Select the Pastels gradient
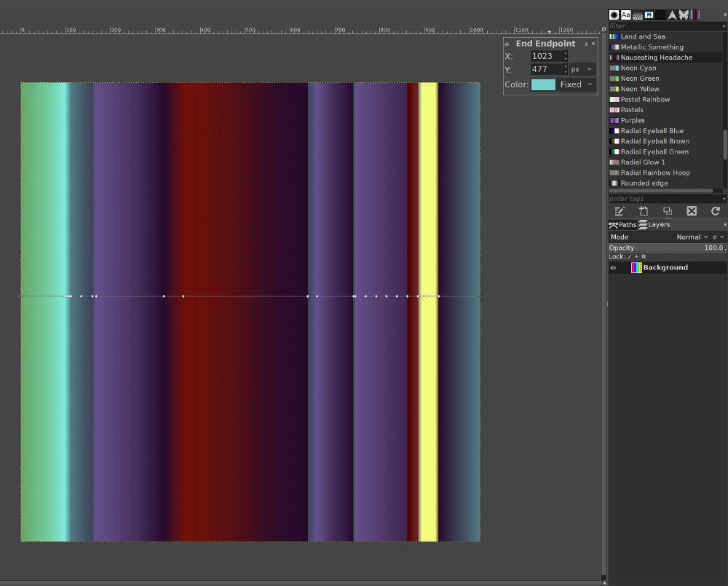 point(665,110)
